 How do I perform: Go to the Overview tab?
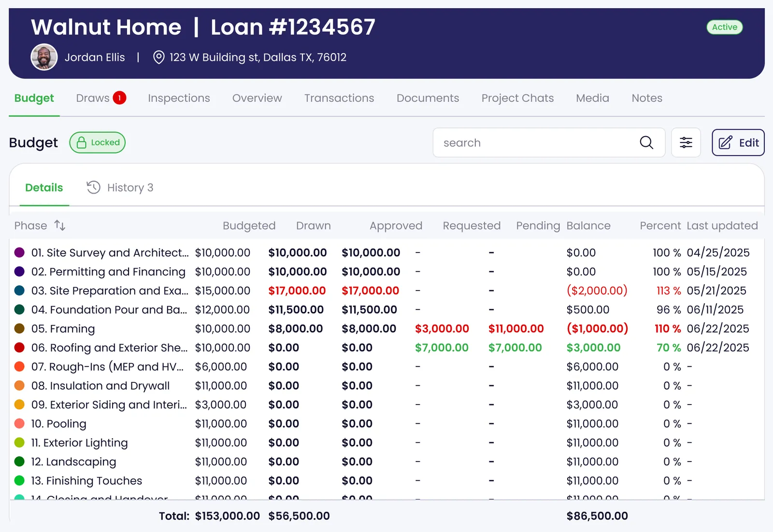click(257, 98)
